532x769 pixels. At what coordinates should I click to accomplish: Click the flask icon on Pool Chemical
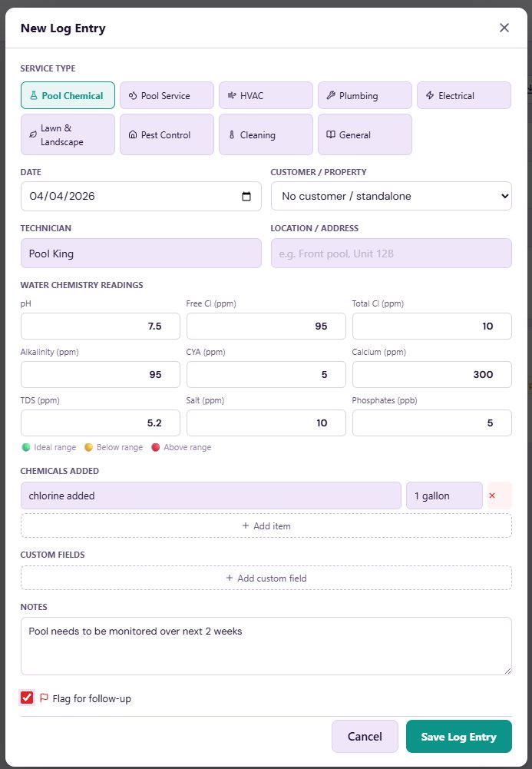[x=33, y=96]
